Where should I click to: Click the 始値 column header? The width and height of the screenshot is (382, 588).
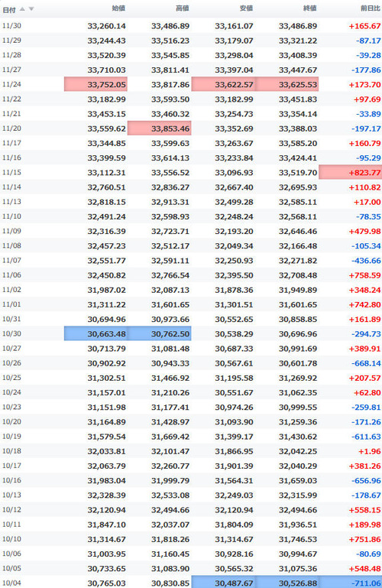118,8
